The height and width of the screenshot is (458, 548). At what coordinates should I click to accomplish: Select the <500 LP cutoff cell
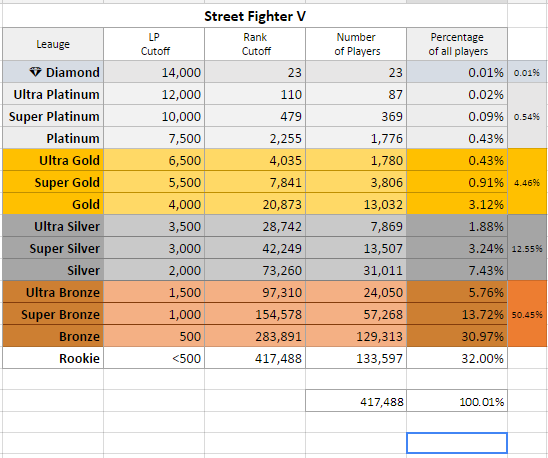[x=154, y=358]
